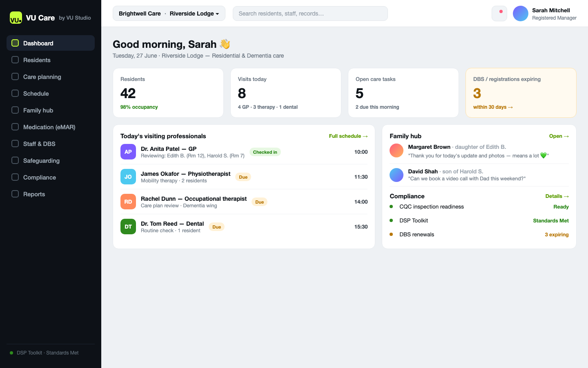This screenshot has height=368, width=588.
Task: Click Sarah Mitchell's profile avatar
Action: pyautogui.click(x=521, y=13)
